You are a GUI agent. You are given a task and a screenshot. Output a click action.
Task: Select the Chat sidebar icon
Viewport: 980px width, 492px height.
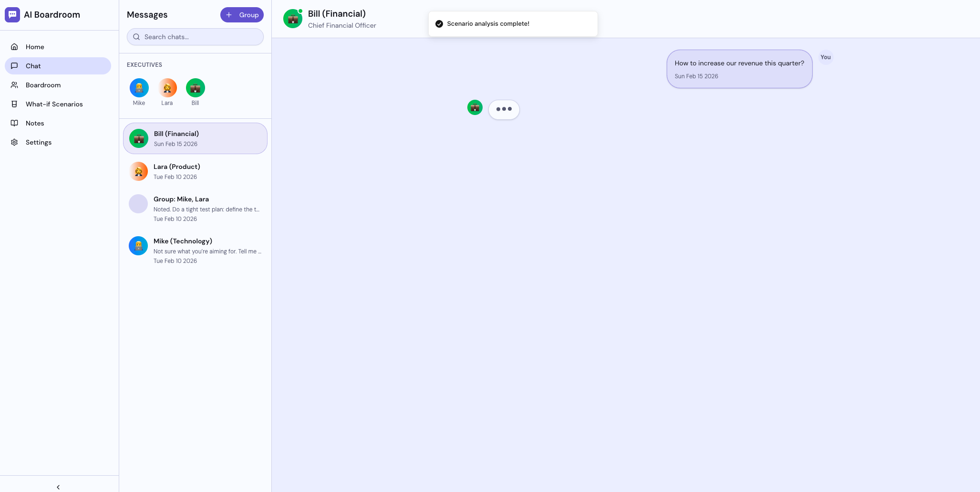click(x=14, y=66)
